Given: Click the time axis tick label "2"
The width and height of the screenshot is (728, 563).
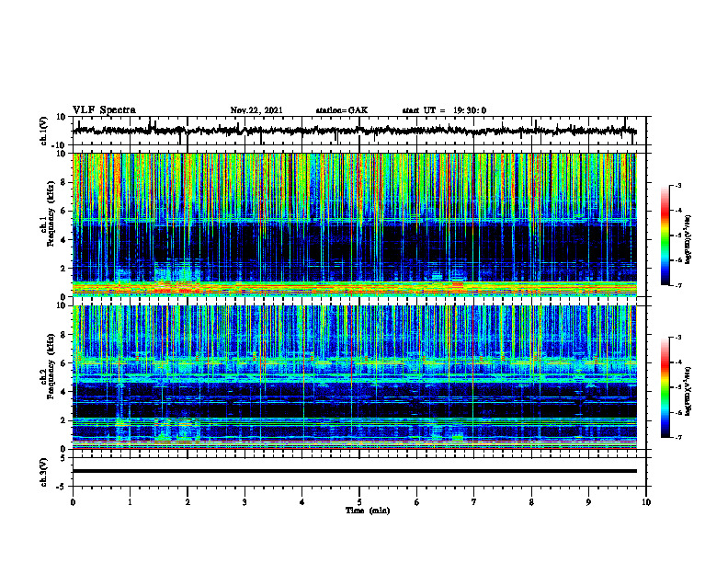Looking at the screenshot, I should [x=188, y=502].
